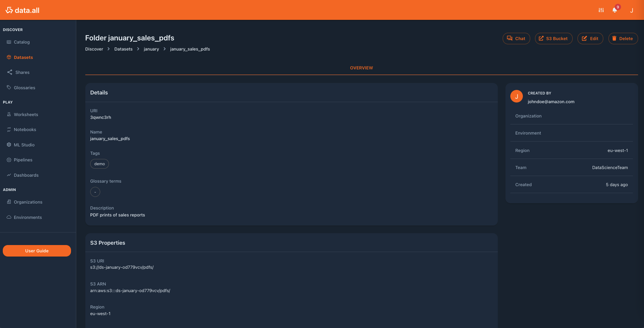Viewport: 644px width, 328px height.
Task: Click the Catalog sidebar icon
Action: click(x=9, y=42)
